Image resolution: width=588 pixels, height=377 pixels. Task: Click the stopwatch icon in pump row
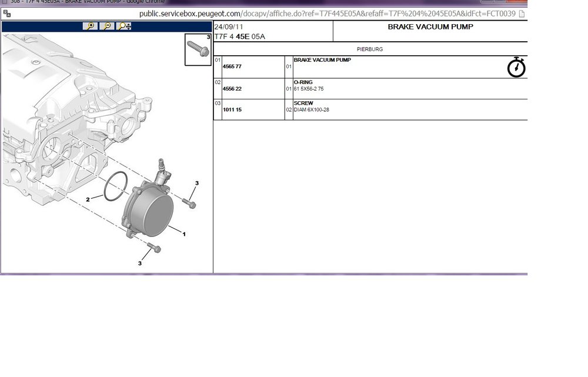point(516,68)
